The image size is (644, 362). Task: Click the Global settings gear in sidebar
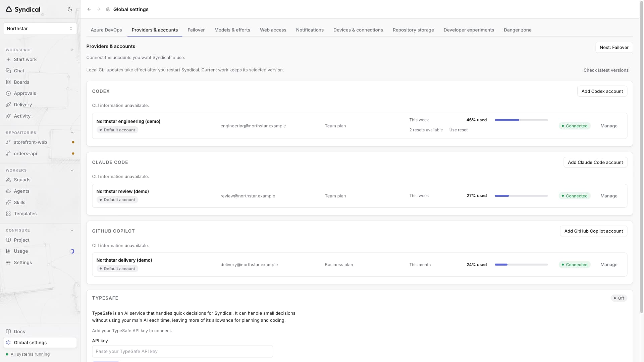coord(8,343)
